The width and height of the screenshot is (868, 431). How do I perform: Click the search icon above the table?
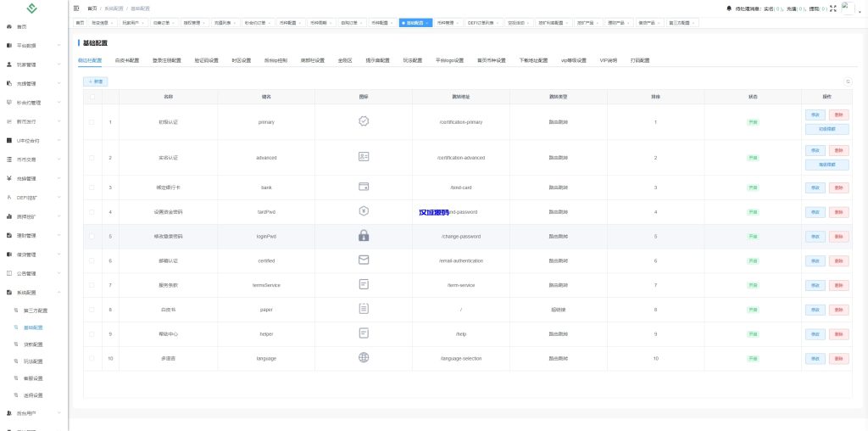point(848,81)
